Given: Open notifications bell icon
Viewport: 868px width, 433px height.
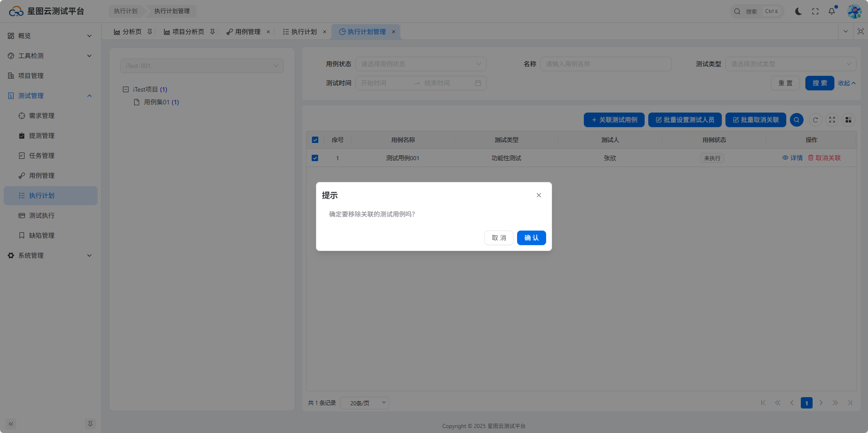Looking at the screenshot, I should coord(831,11).
